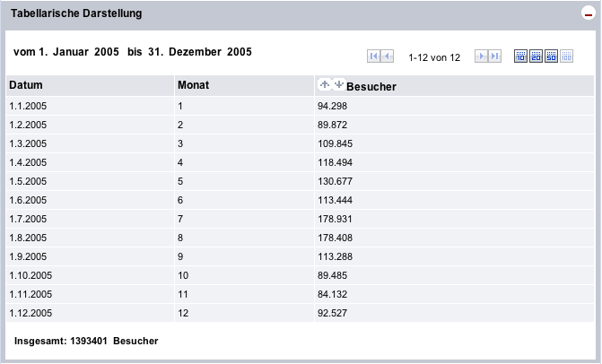602x364 pixels.
Task: Sort Besucher column descending
Action: 338,84
